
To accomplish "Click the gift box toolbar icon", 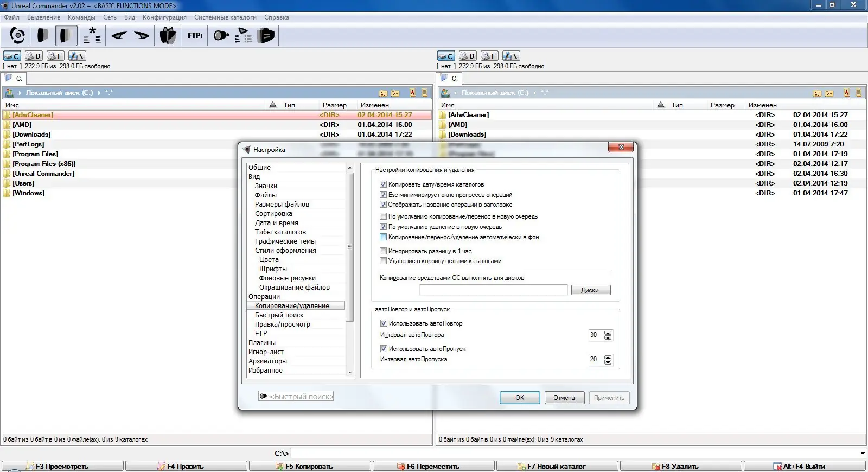I will (x=168, y=36).
